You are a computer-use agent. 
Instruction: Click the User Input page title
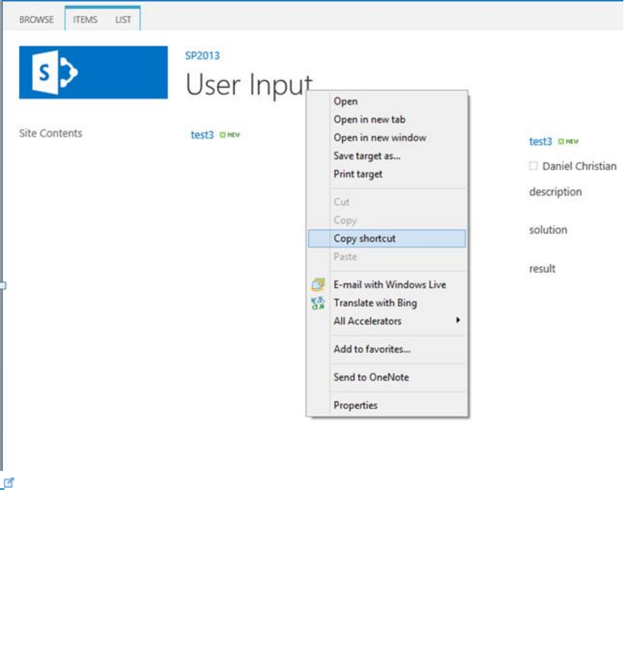[249, 85]
